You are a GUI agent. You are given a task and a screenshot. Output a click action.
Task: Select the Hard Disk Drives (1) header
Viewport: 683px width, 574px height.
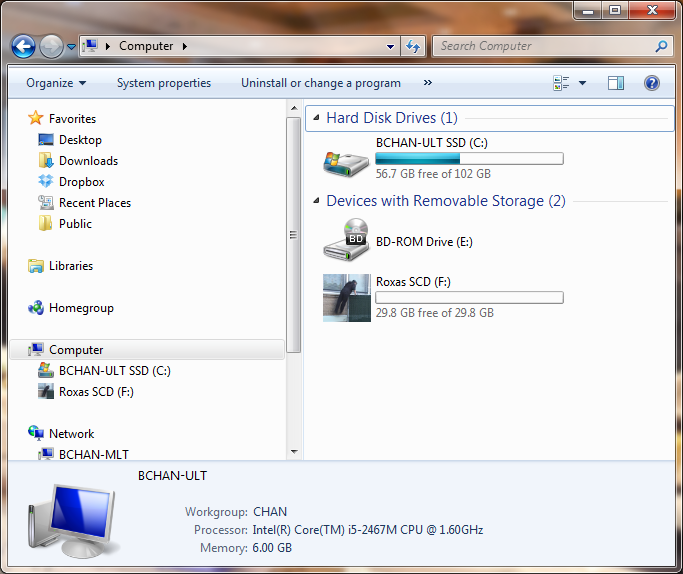coord(392,118)
